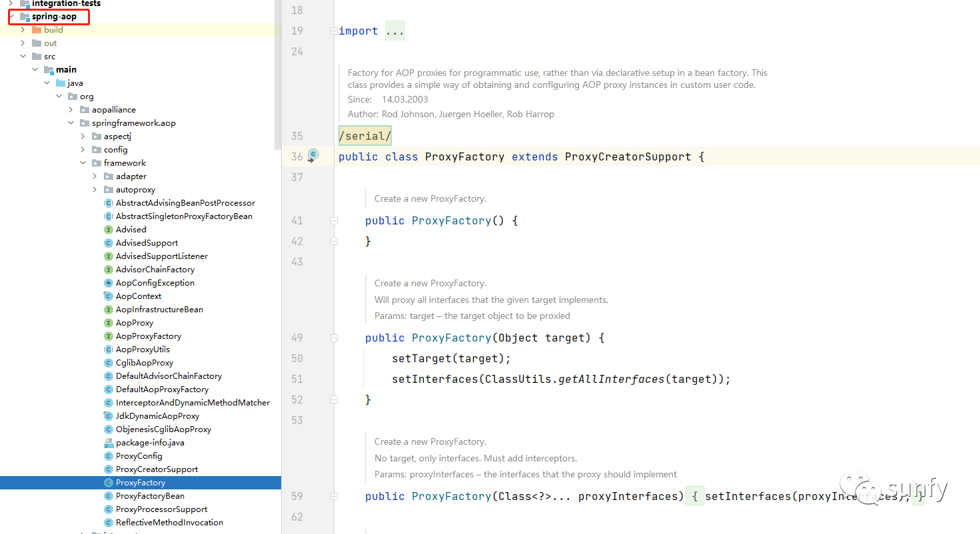
Task: Click the main source folder icon
Action: [48, 70]
